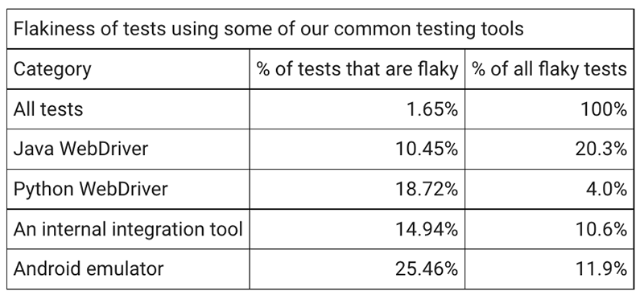Select the Category column header
Viewport: 644px width, 299px height.
coord(52,69)
